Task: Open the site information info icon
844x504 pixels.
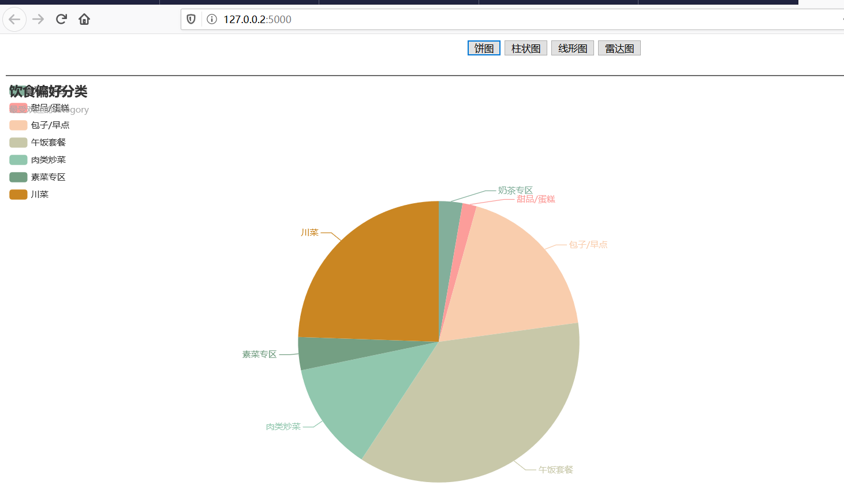Action: point(211,19)
